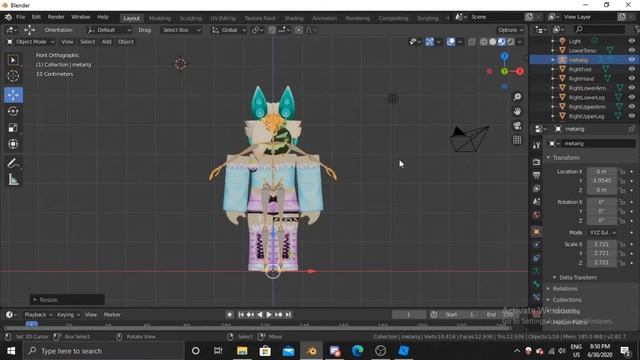The width and height of the screenshot is (640, 360).
Task: Open the Window menu
Action: click(80, 17)
